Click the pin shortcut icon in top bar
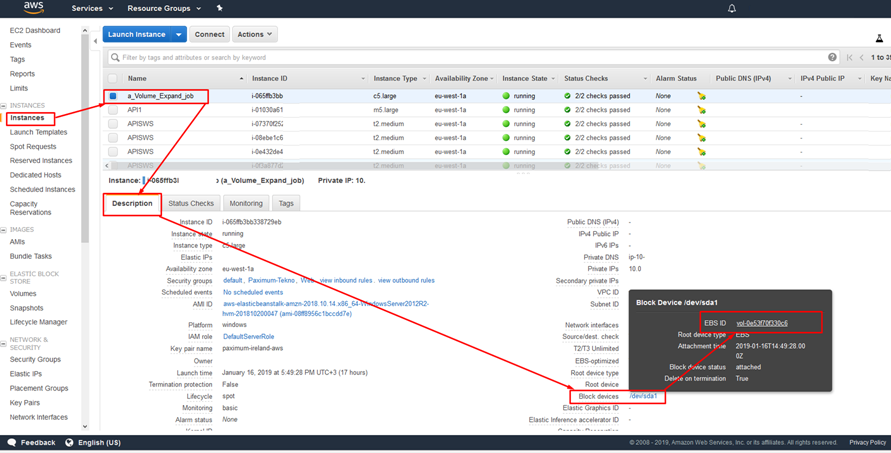 coord(220,9)
